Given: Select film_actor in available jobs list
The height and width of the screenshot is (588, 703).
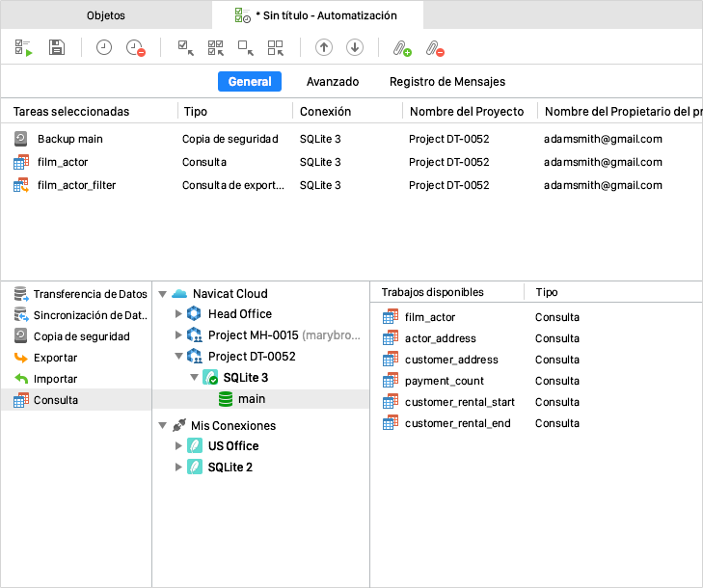Looking at the screenshot, I should (x=536, y=317).
